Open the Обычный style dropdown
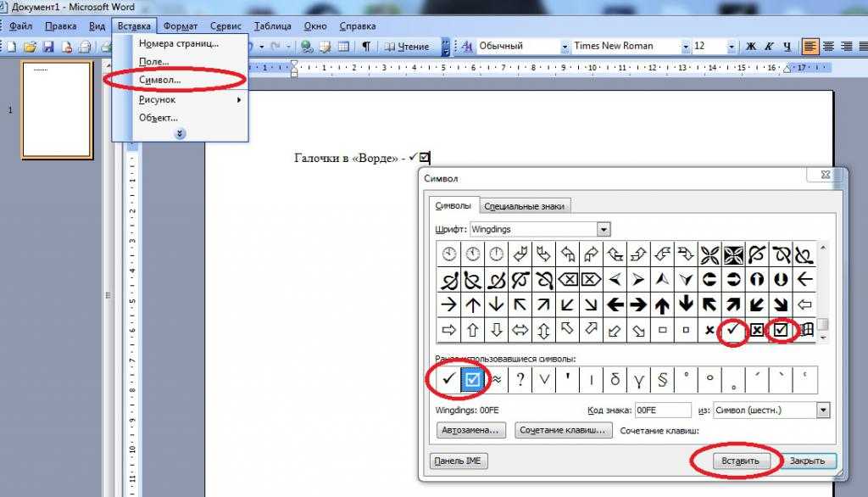Image resolution: width=868 pixels, height=497 pixels. click(x=565, y=47)
